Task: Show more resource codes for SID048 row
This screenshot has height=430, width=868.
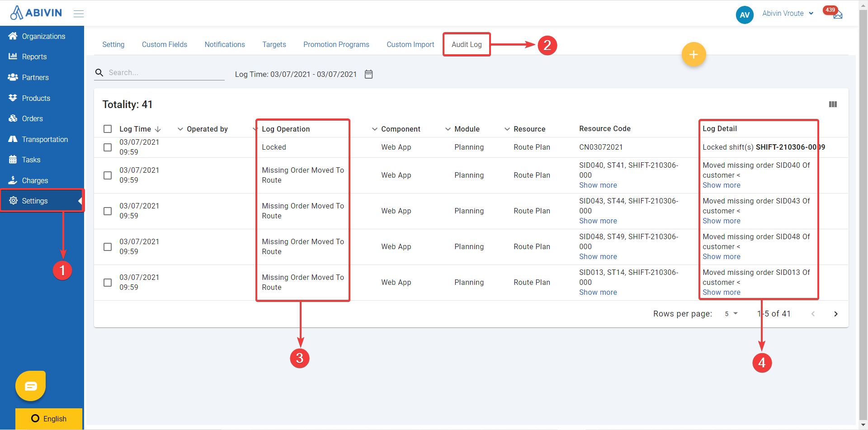Action: [598, 257]
